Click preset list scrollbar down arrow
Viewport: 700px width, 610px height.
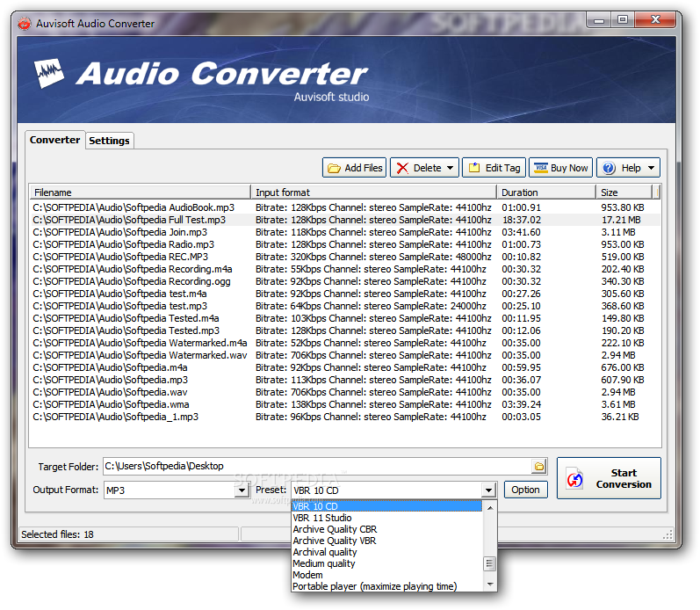[x=490, y=585]
